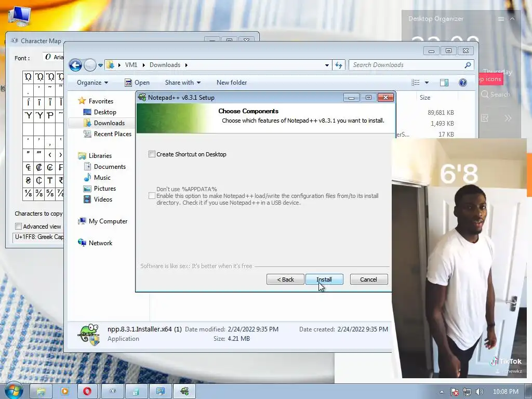This screenshot has height=399, width=532.
Task: Collapse the Desktop Organizer chevron
Action: coord(512,19)
